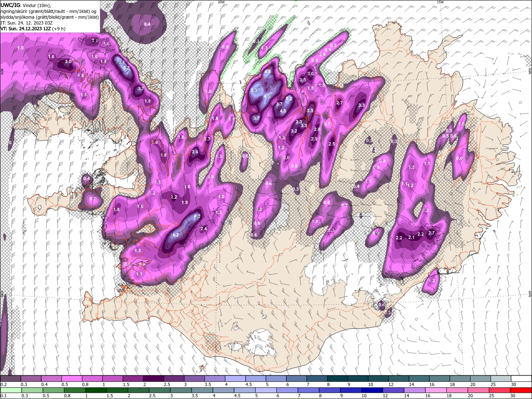
Task: Click the 3.6 precipitation value on the map
Action: (195, 152)
